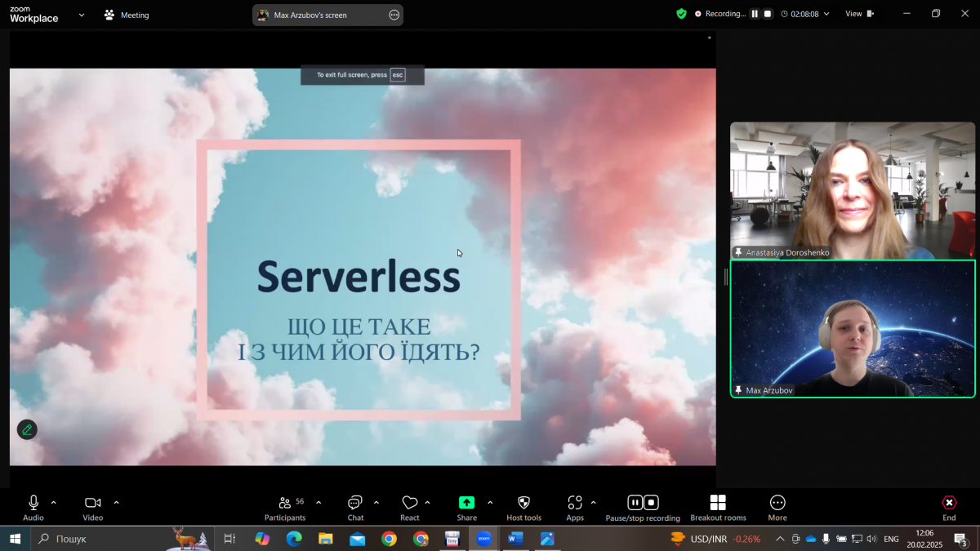980x551 pixels.
Task: Click the React icon
Action: coord(410,504)
